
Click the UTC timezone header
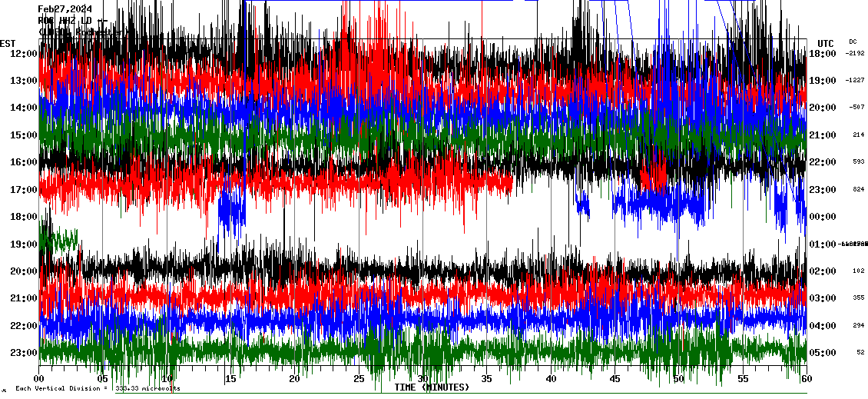tap(826, 43)
